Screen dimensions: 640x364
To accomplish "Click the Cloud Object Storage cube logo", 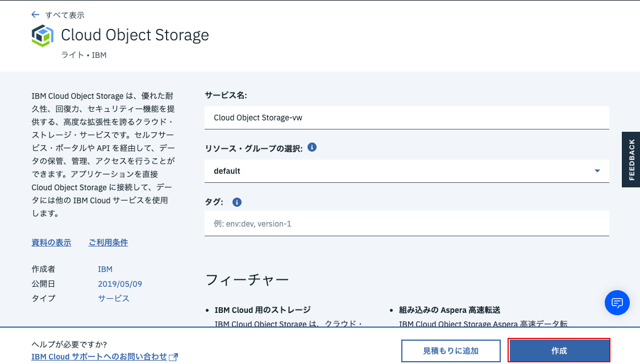I will click(43, 35).
